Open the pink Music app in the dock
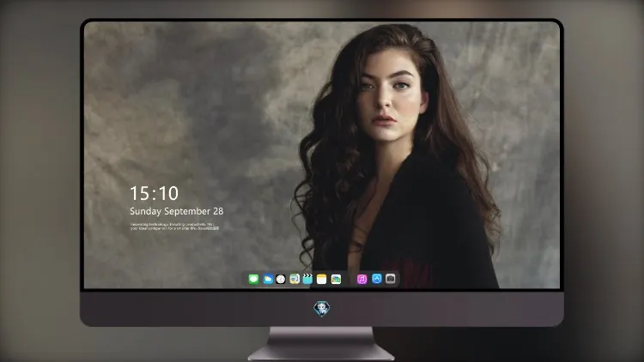This screenshot has height=362, width=644. click(361, 280)
